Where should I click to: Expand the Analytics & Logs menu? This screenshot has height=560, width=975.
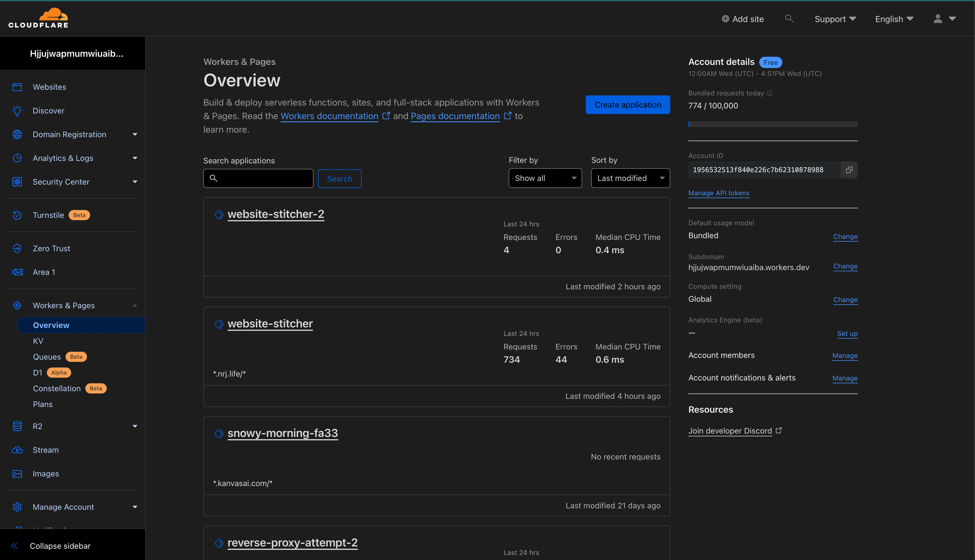(135, 158)
